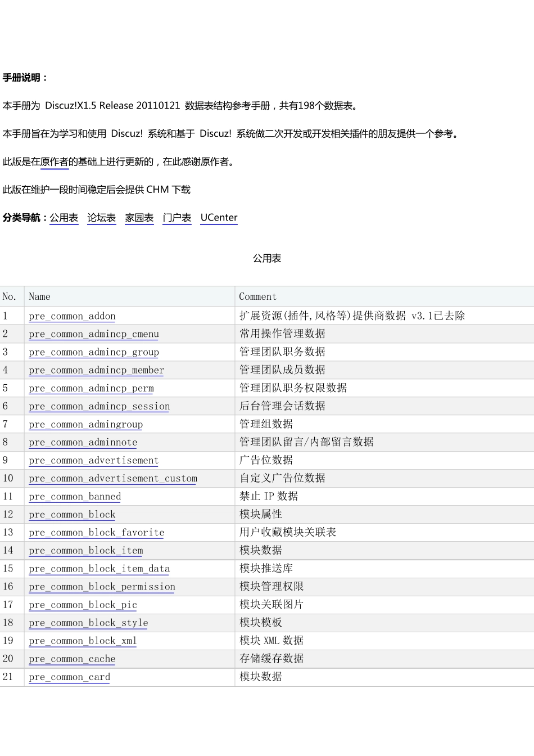Open the pre_common_block_style table link

(x=88, y=623)
